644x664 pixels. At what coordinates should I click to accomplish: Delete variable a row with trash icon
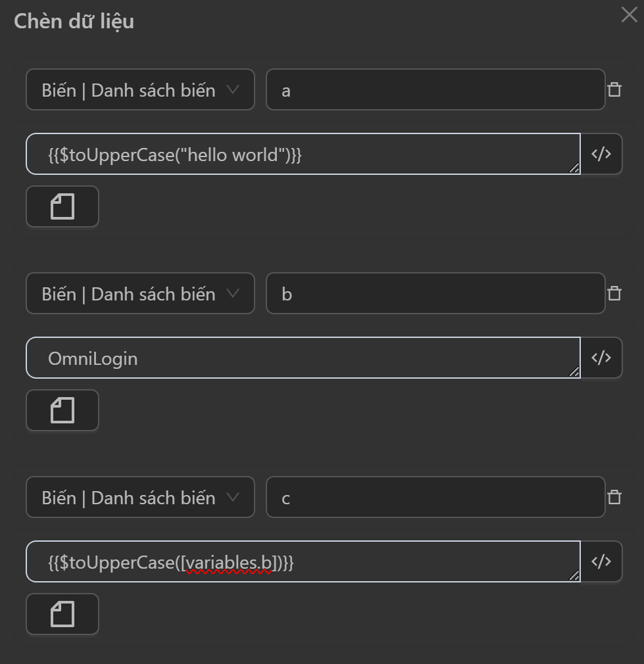point(614,90)
